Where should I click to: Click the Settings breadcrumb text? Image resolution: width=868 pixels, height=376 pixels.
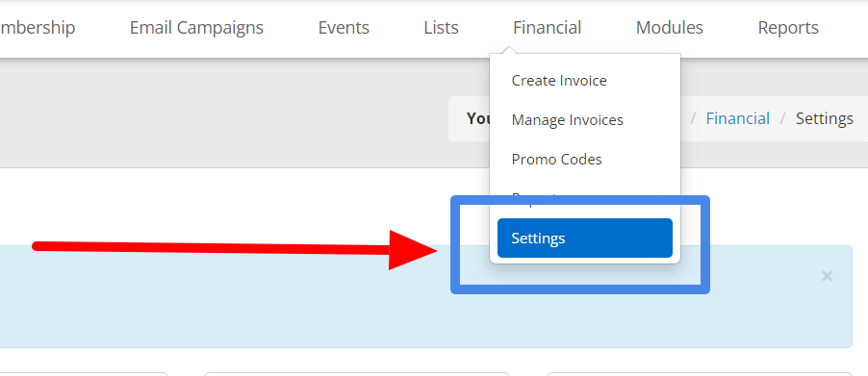coord(825,118)
